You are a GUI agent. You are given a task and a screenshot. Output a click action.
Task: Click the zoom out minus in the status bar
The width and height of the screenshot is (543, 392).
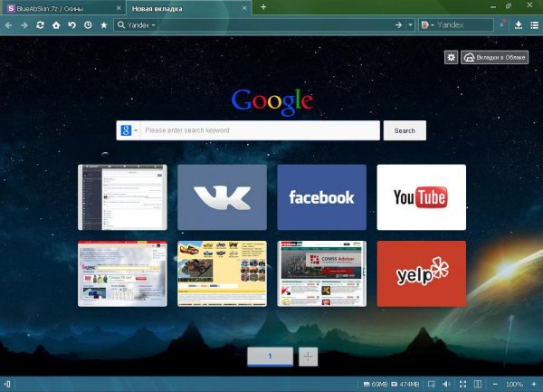pos(495,384)
